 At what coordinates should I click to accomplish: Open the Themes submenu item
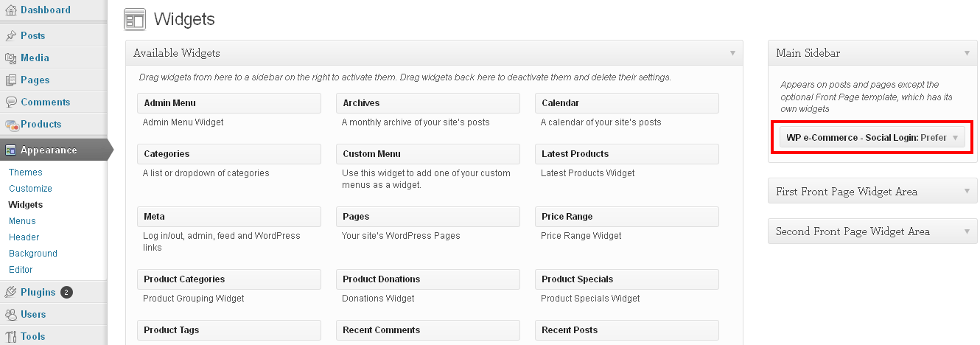pyautogui.click(x=26, y=172)
